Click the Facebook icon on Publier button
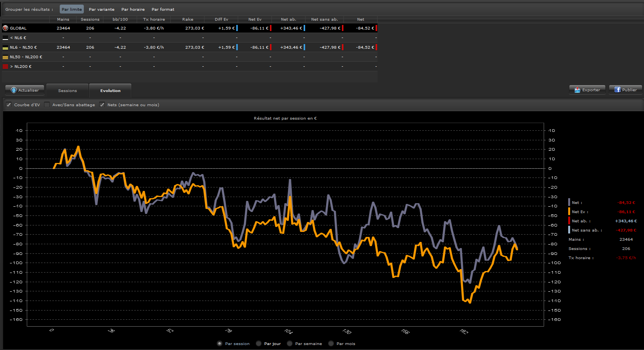644x350 pixels. pyautogui.click(x=618, y=90)
